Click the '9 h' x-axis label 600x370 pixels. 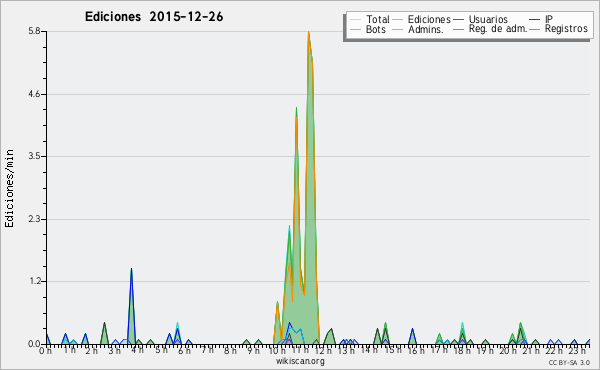pyautogui.click(x=253, y=350)
